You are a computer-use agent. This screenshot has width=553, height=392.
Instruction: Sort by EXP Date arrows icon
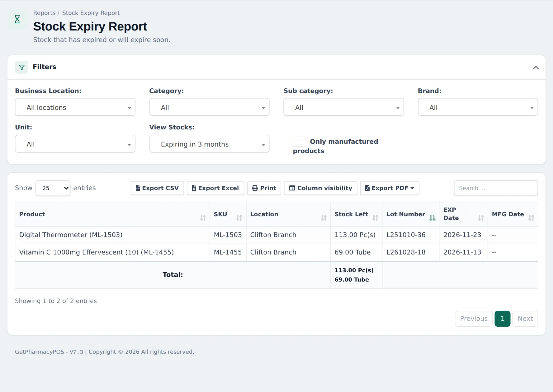coord(481,218)
